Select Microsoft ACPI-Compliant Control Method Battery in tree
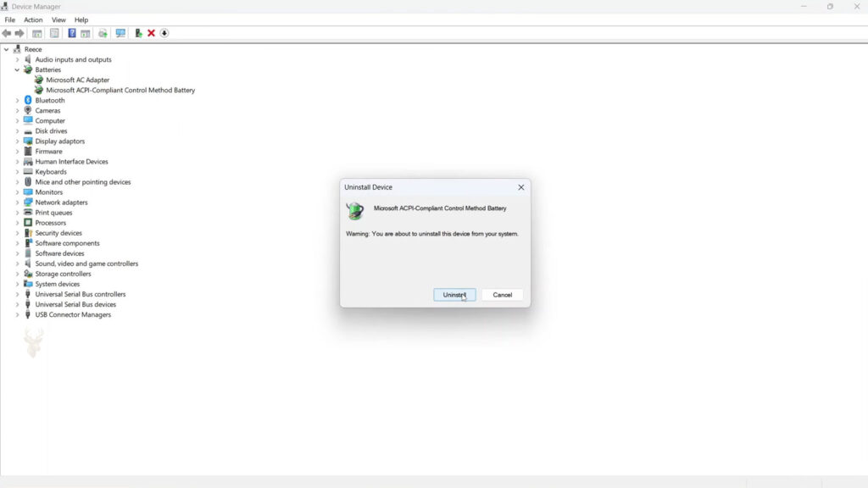868x488 pixels. [120, 90]
